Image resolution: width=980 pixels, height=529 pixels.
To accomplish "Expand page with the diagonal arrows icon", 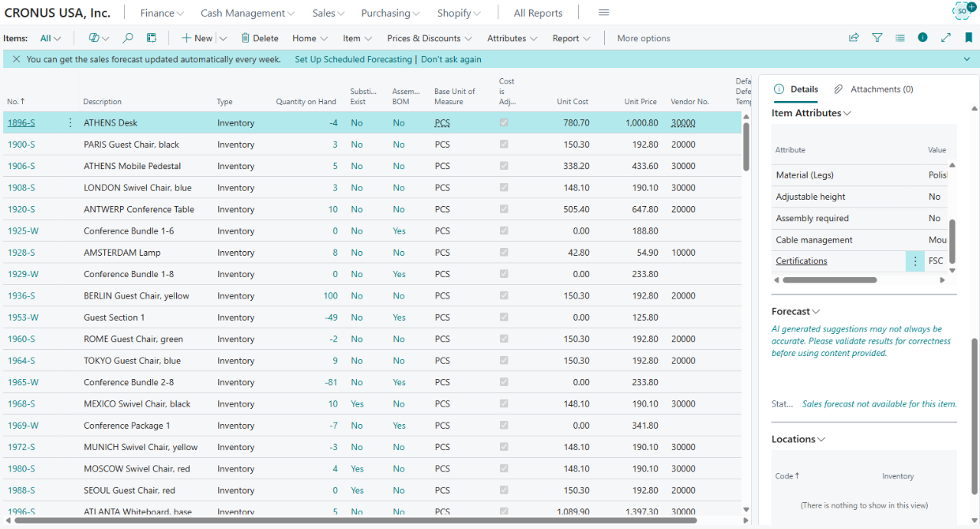I will tap(946, 38).
